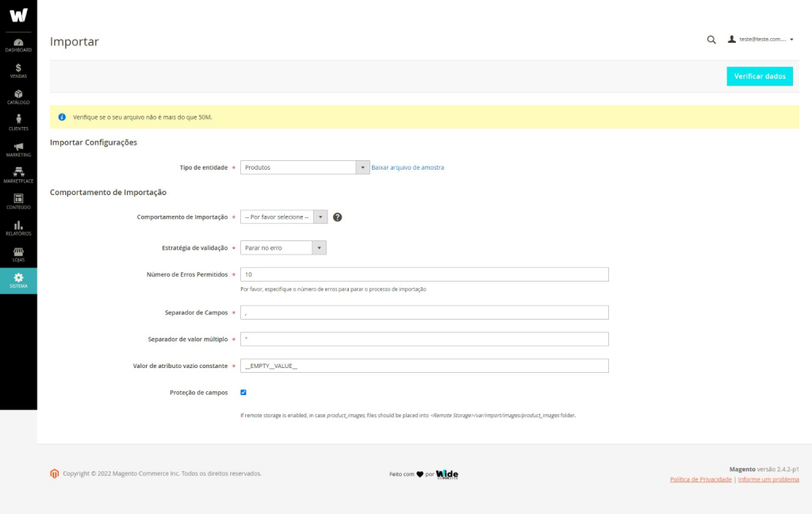Open the Conteúdo menu
Viewport: 812px width, 514px height.
tap(18, 202)
